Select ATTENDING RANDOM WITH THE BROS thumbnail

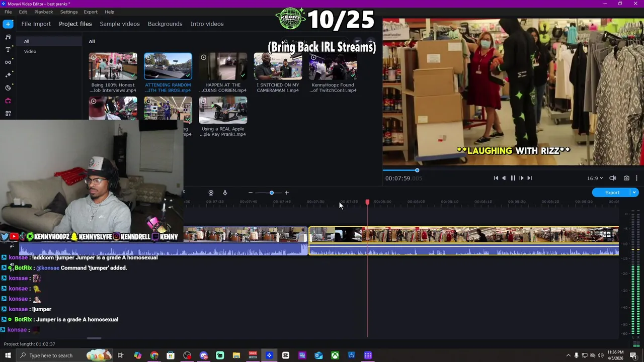[168, 66]
